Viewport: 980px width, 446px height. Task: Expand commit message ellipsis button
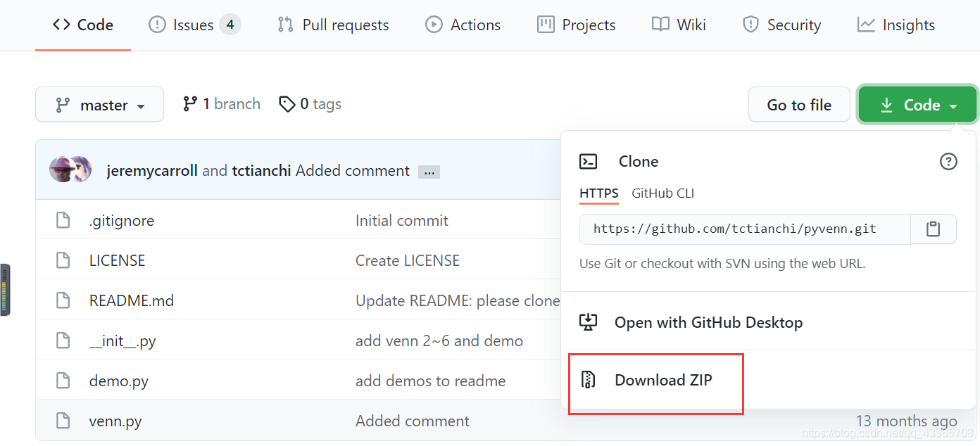pos(429,172)
